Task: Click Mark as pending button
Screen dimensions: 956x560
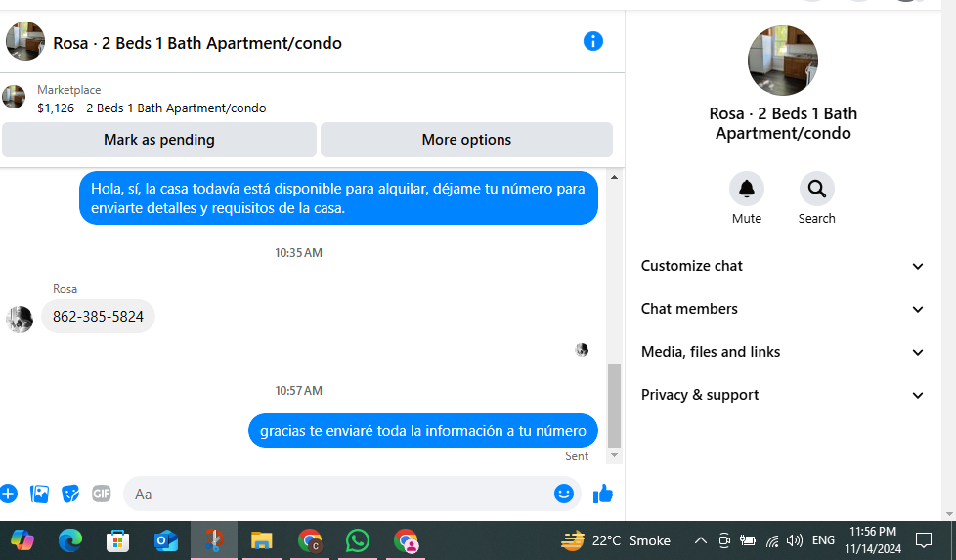Action: tap(159, 140)
